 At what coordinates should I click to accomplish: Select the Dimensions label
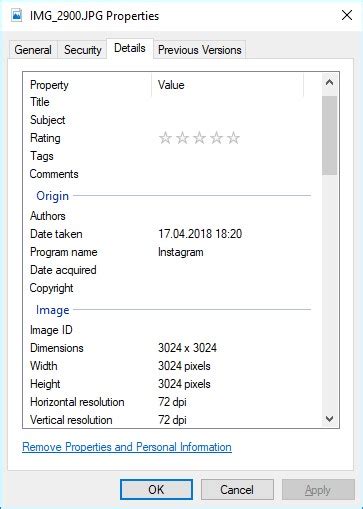coord(57,348)
